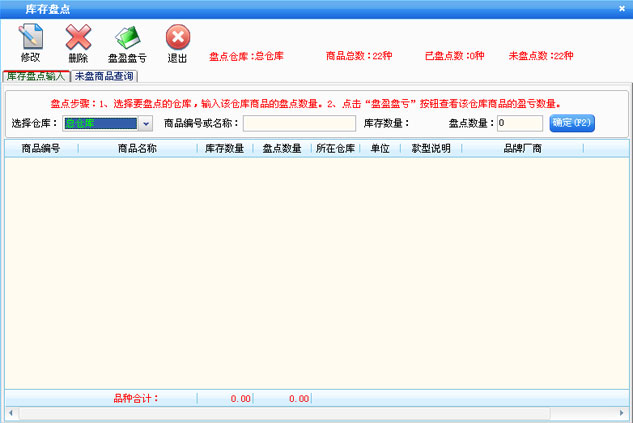Viewport: 633px width, 423px height.
Task: Click the 品牌厂商 column header
Action: (521, 148)
